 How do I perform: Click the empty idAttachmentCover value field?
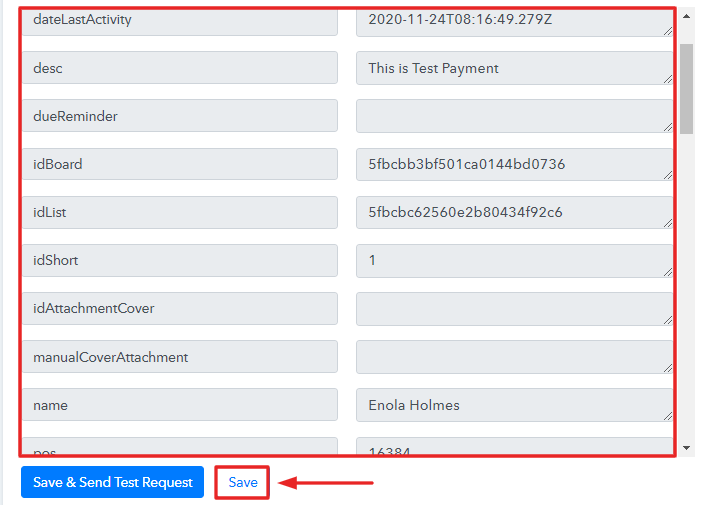[514, 309]
